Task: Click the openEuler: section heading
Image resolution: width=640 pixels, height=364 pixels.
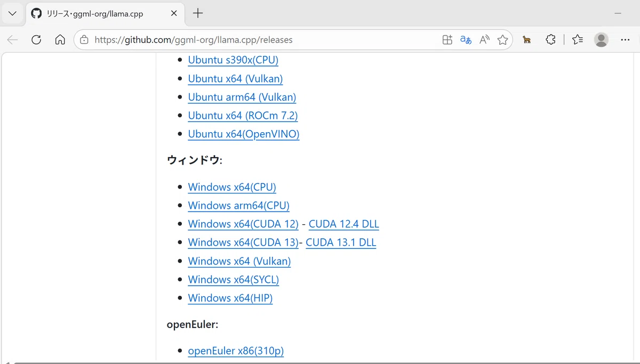Action: [x=193, y=324]
